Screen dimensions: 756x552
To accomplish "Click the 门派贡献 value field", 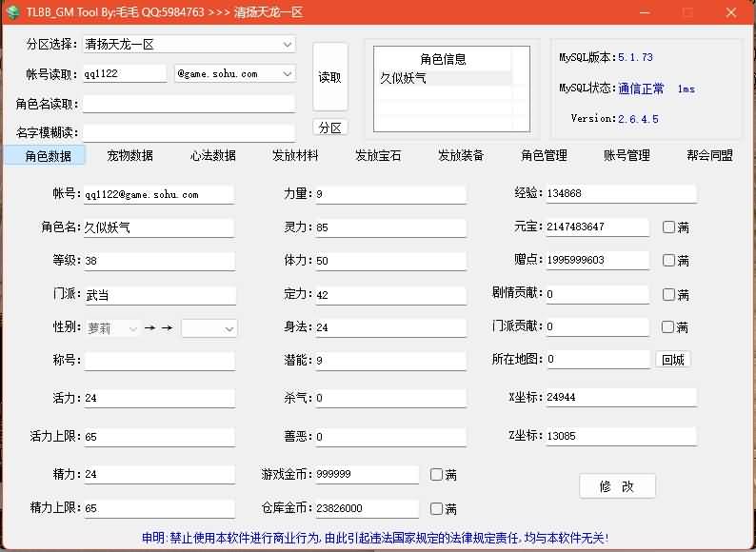I will pos(597,326).
